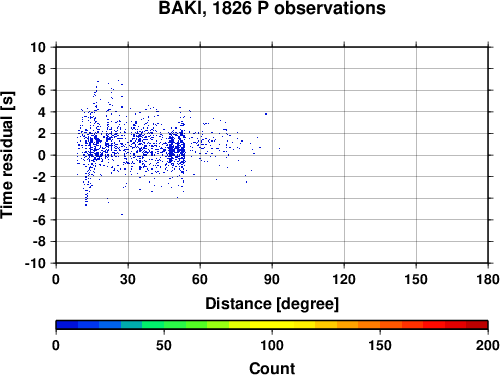Click colorbar tick label '50'
The image size is (500, 375).
coord(164,345)
